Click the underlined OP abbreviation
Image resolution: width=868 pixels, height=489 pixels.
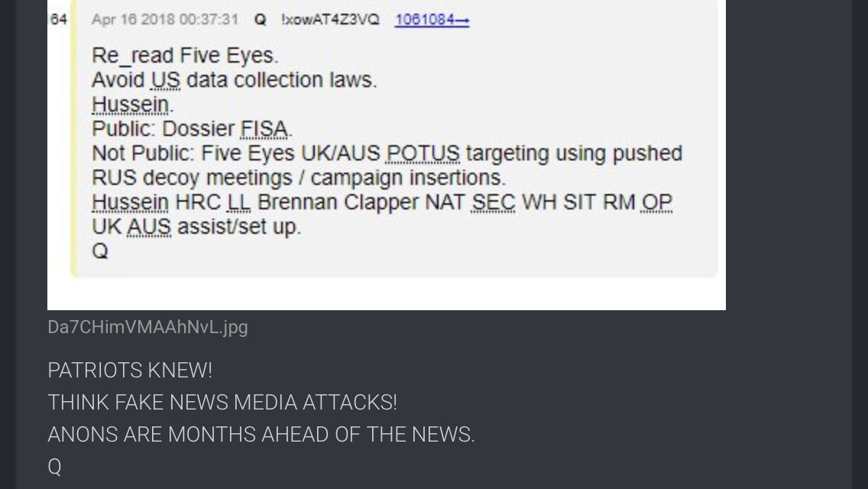tap(657, 202)
